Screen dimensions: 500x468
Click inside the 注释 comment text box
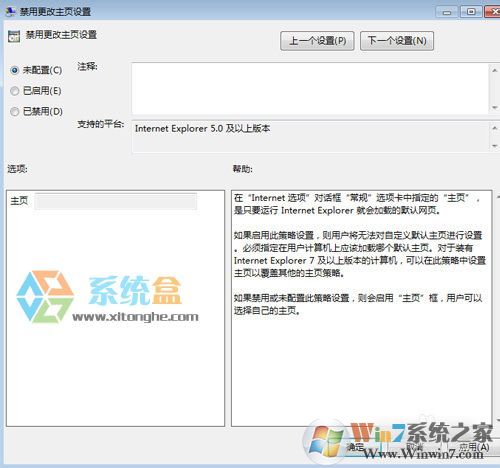(310, 88)
